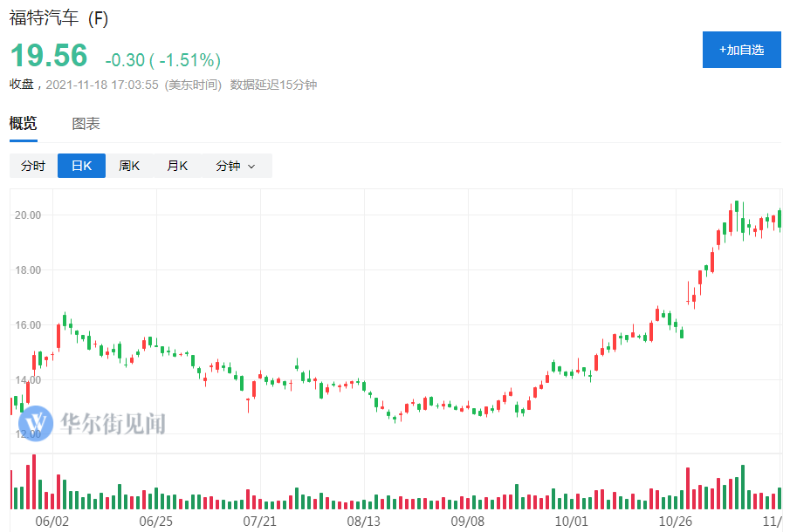
Task: Click the 18.00 price axis label
Action: (28, 270)
